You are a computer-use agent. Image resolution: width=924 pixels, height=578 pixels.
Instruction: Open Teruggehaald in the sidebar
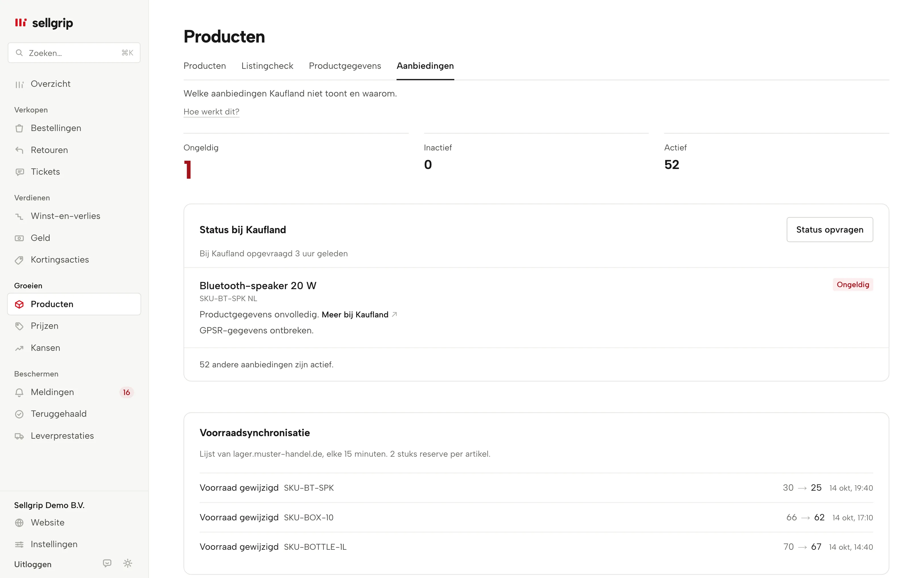pyautogui.click(x=74, y=414)
